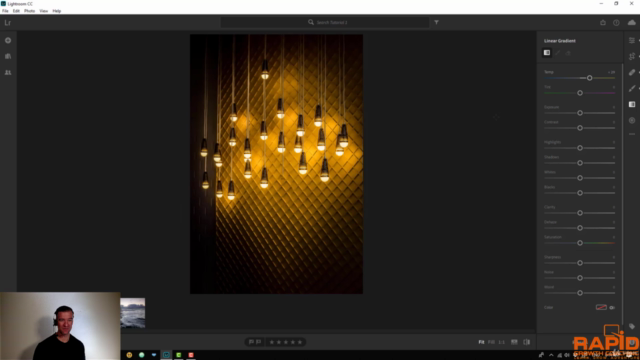Click the Clarity slider handle

[x=580, y=213]
